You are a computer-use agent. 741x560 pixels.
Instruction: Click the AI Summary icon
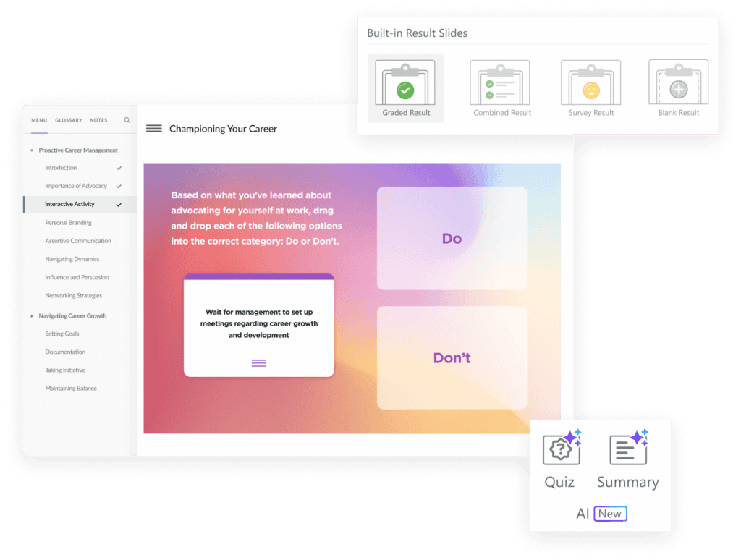click(629, 447)
